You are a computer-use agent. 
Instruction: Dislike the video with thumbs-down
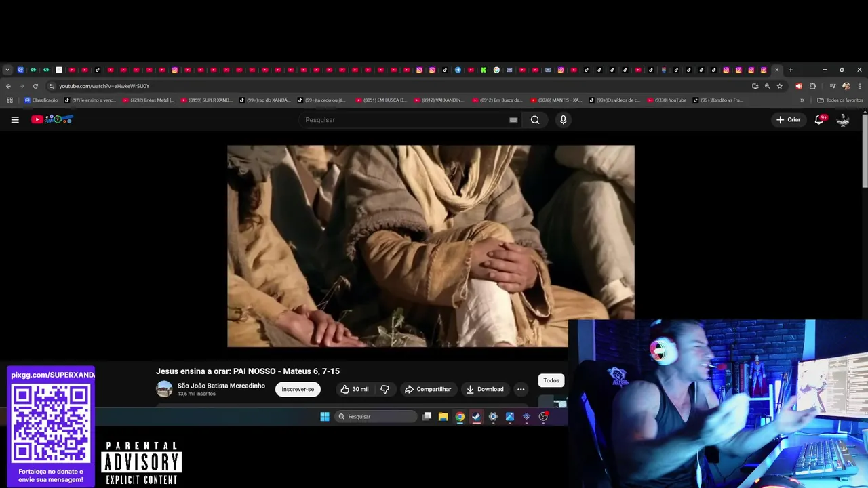point(384,389)
